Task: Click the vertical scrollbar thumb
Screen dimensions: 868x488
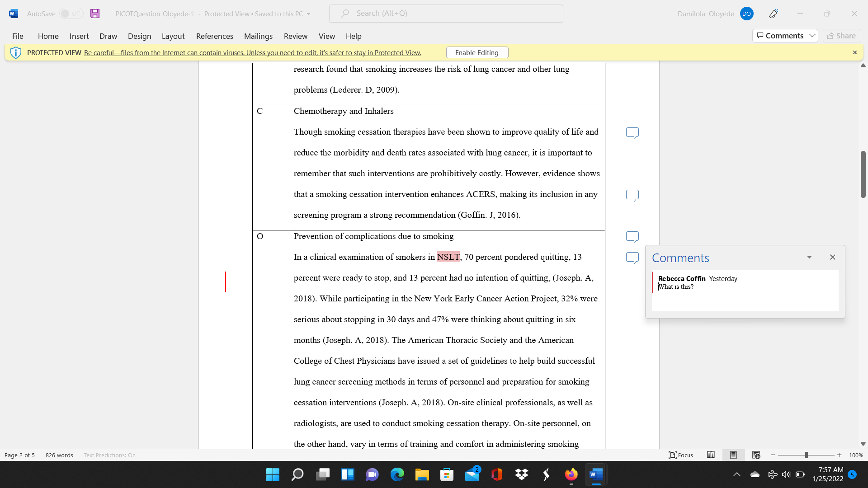Action: point(863,174)
